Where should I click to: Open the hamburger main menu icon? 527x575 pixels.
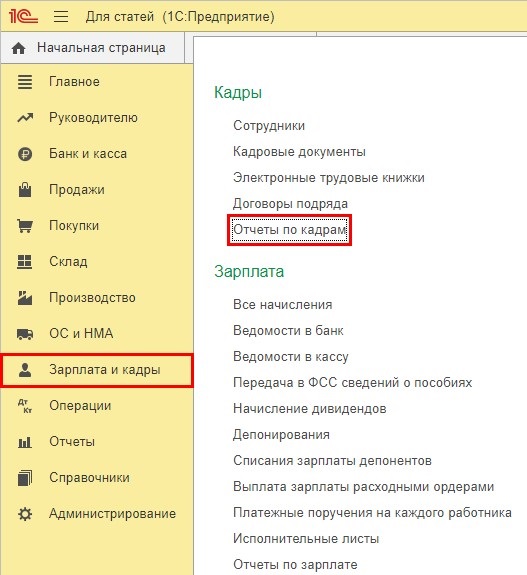click(61, 17)
